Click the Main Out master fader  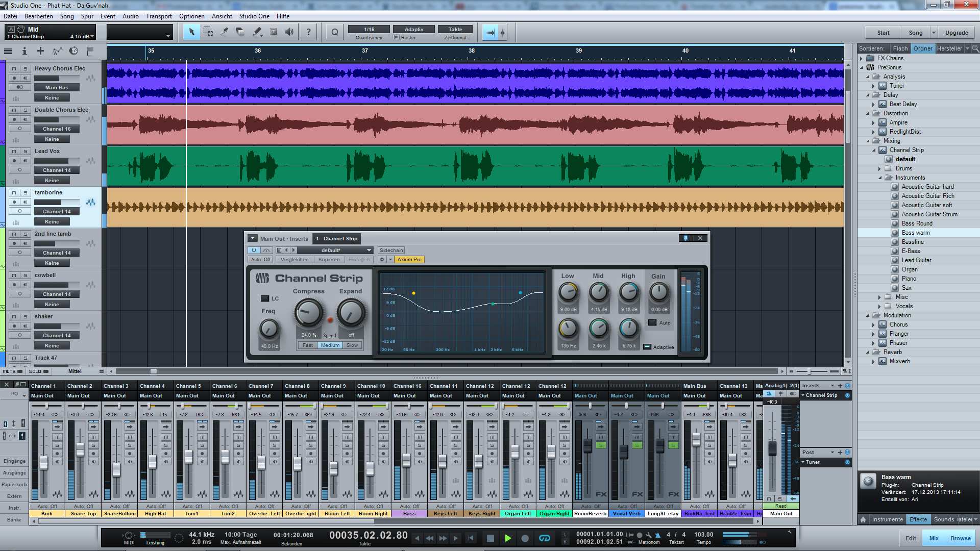point(772,448)
